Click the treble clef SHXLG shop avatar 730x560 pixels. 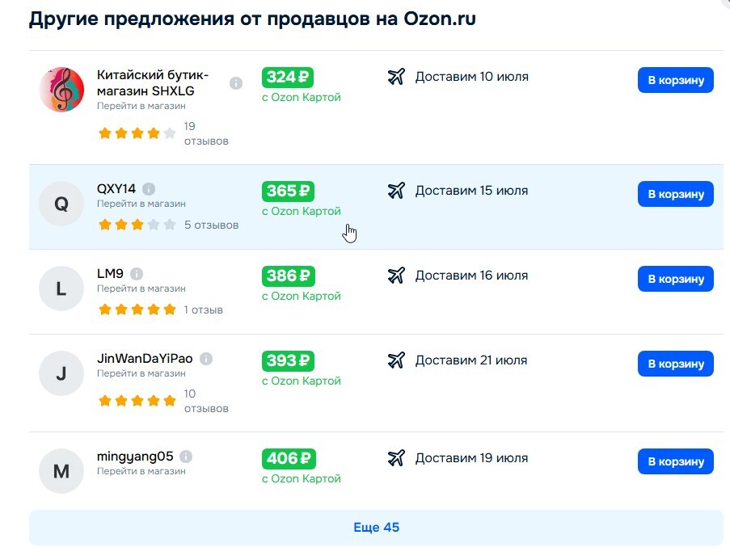click(61, 90)
